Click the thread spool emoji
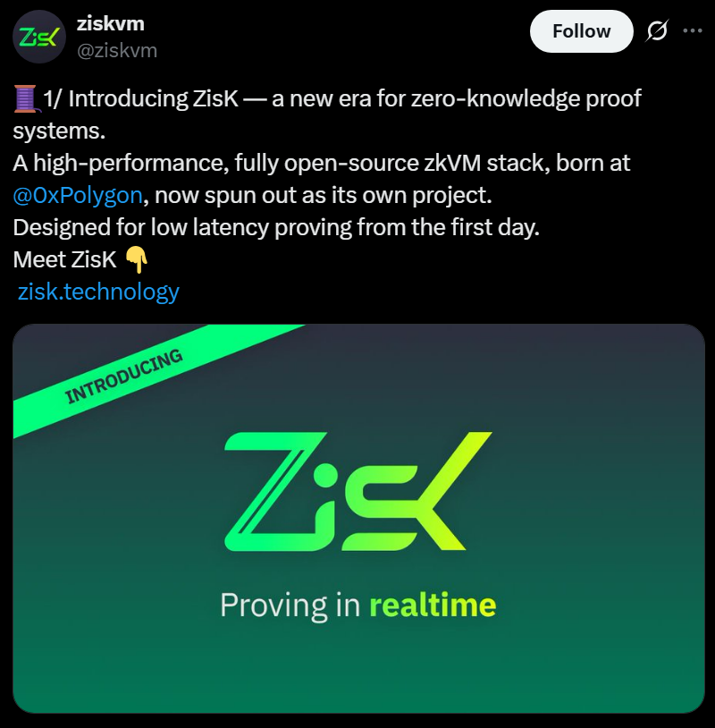 (x=26, y=99)
